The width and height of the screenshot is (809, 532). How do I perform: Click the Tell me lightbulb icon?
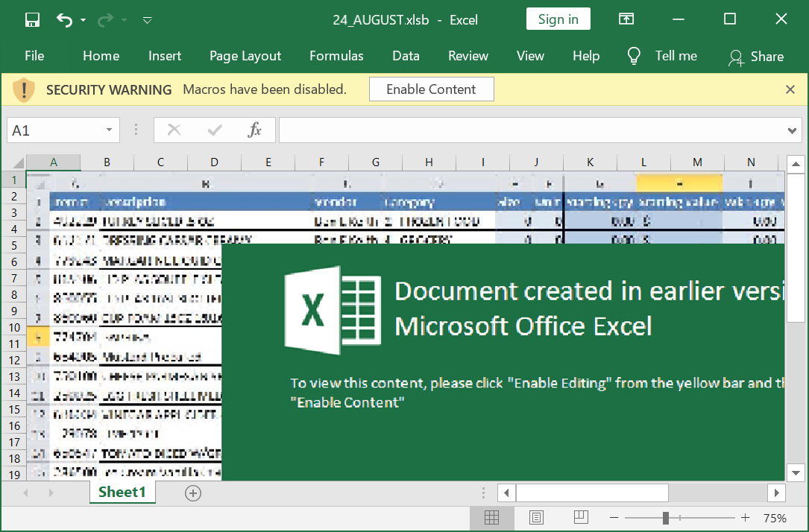(634, 56)
